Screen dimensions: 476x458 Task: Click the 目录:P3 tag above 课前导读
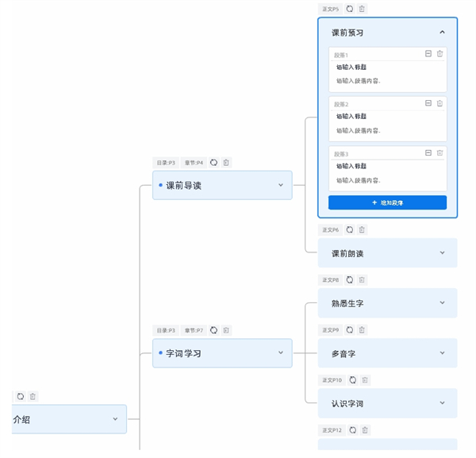[166, 163]
